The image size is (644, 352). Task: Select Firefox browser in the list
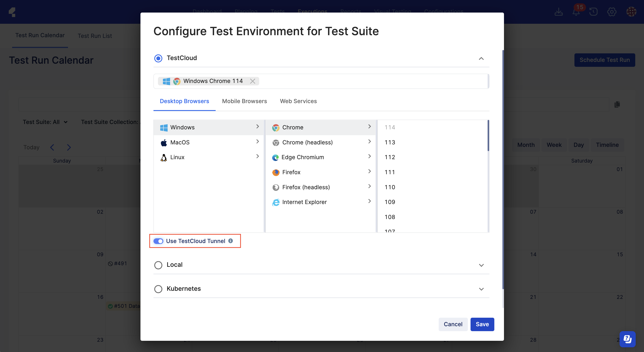click(291, 172)
